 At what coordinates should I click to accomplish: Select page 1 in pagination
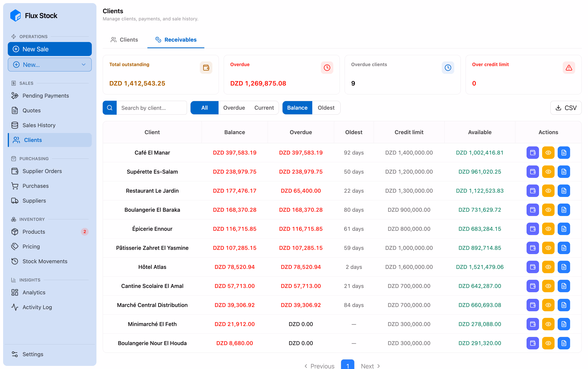[x=347, y=365]
